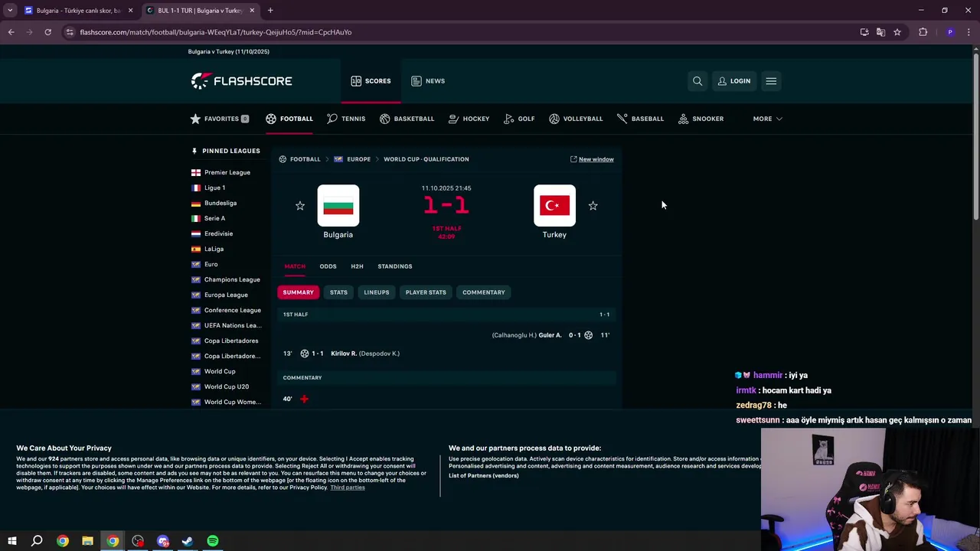Select the FOOTBALL sport
This screenshot has height=551, width=980.
click(289, 119)
